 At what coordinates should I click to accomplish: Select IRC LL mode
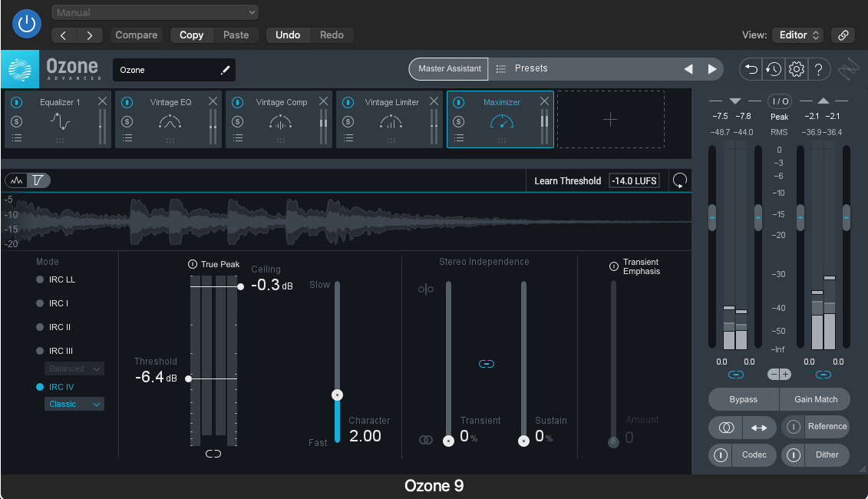click(56, 279)
